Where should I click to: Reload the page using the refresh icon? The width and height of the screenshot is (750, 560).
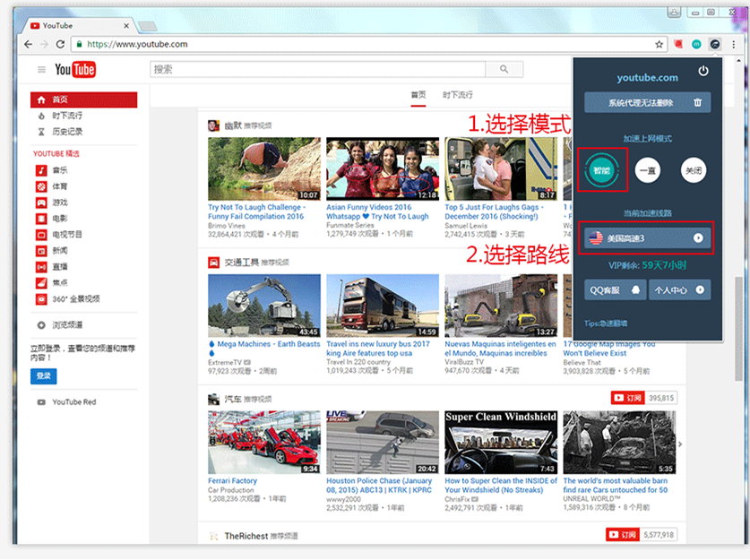click(60, 44)
